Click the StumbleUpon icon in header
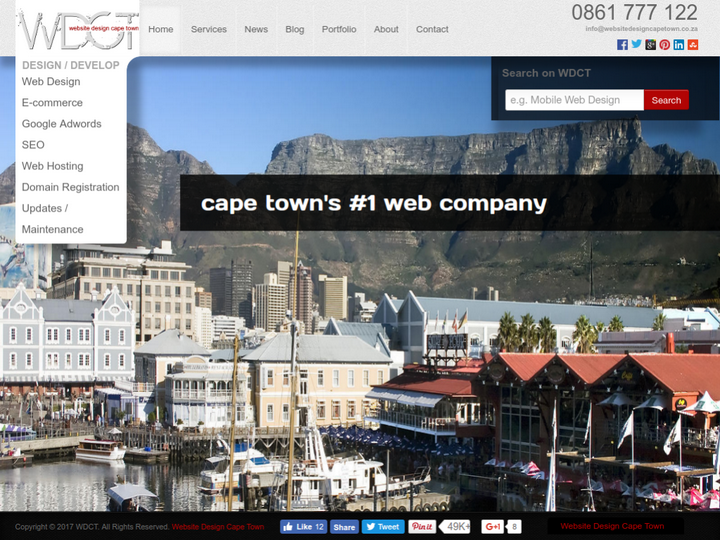This screenshot has height=540, width=720. (x=693, y=45)
